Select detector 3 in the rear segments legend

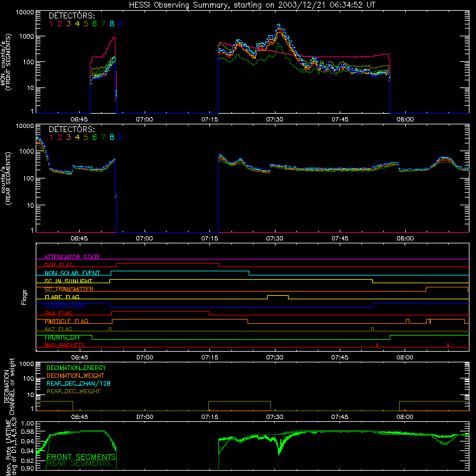coord(68,137)
